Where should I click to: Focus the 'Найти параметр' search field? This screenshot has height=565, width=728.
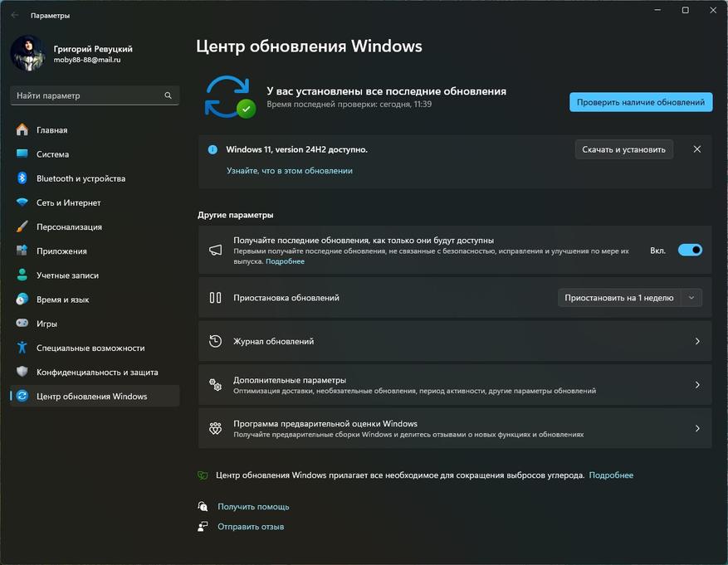(95, 95)
